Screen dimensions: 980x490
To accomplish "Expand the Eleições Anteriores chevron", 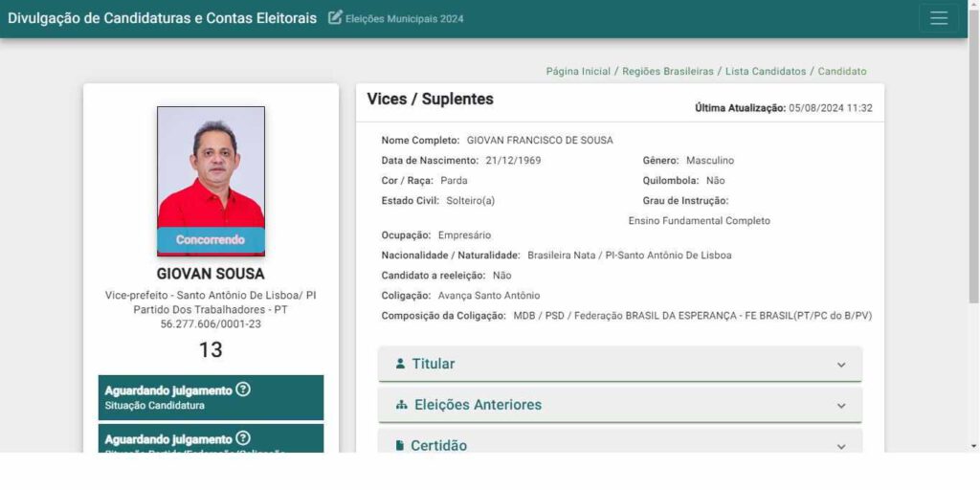I will (841, 406).
